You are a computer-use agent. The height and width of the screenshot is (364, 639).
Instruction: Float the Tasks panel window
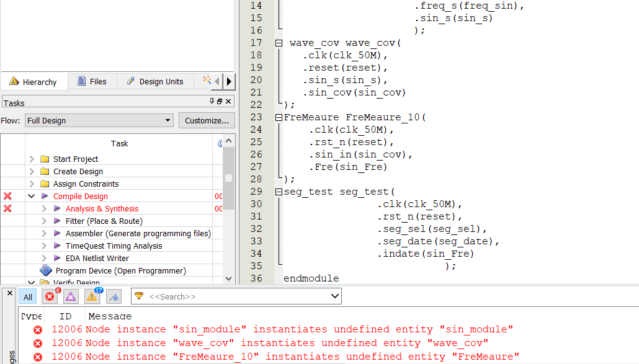coord(220,101)
